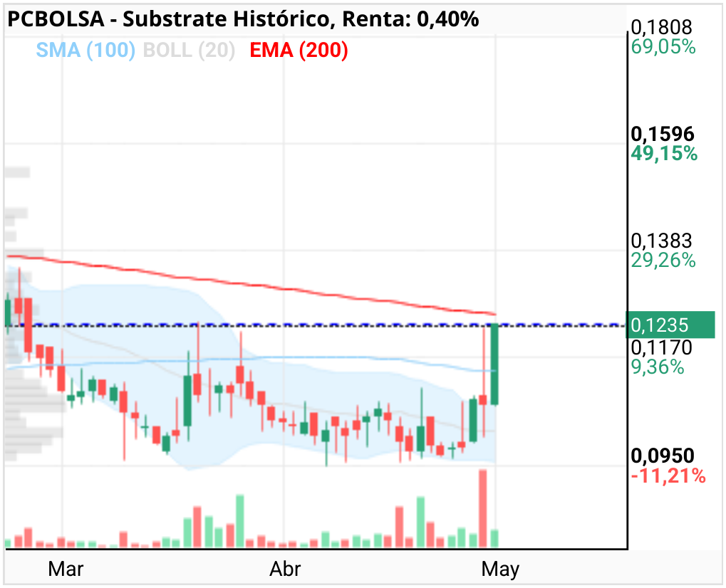Click the latest tall green candlestick
726x588 pixels.
coord(494,364)
